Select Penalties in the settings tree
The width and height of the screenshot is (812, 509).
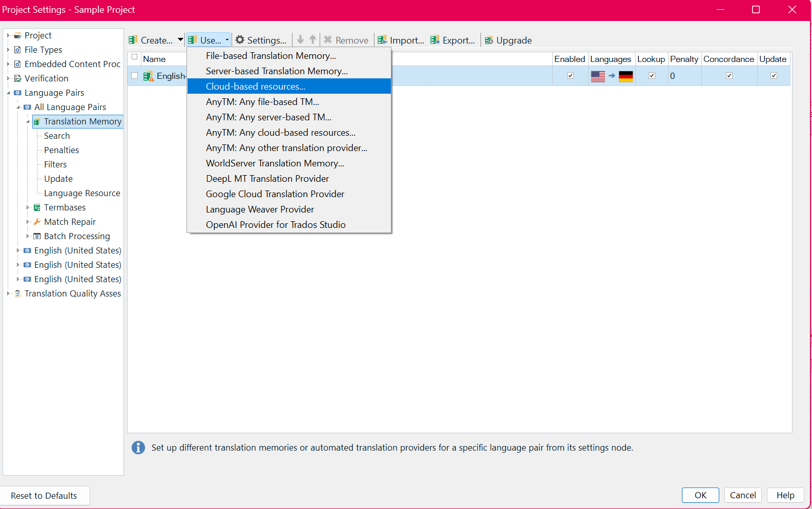pyautogui.click(x=61, y=150)
